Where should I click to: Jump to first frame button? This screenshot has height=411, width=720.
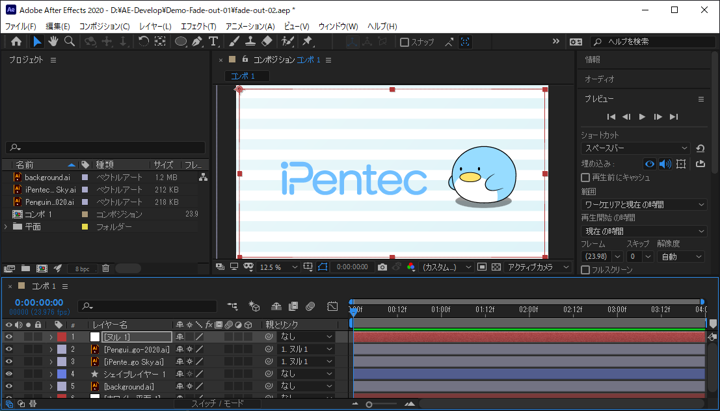(611, 117)
